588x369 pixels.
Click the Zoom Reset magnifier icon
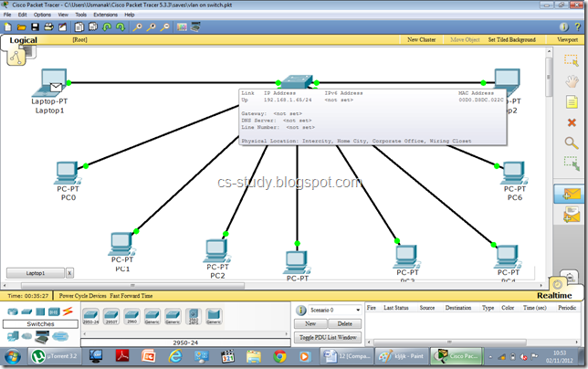click(x=151, y=27)
